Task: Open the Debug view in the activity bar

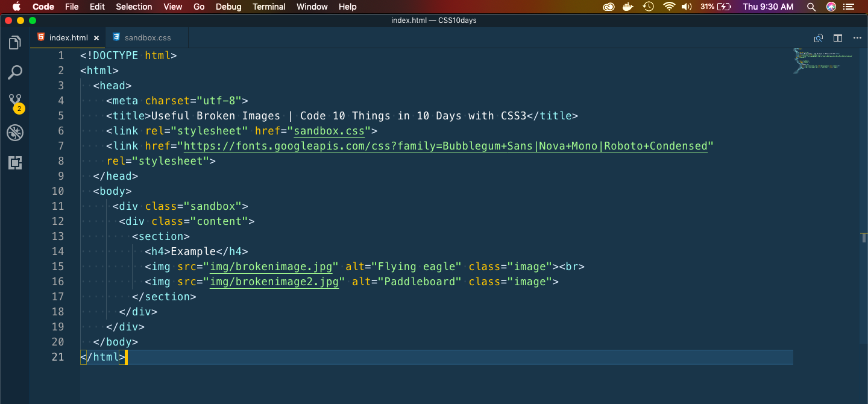Action: 15,133
